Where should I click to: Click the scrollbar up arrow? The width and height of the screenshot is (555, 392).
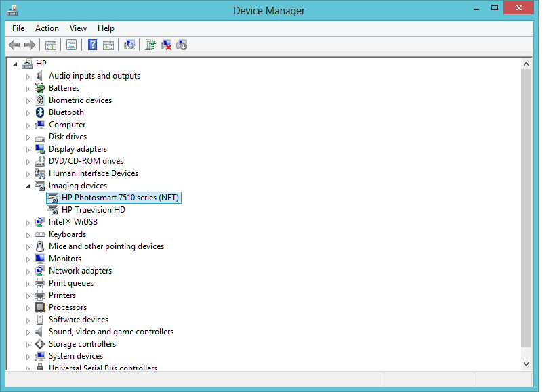[526, 64]
